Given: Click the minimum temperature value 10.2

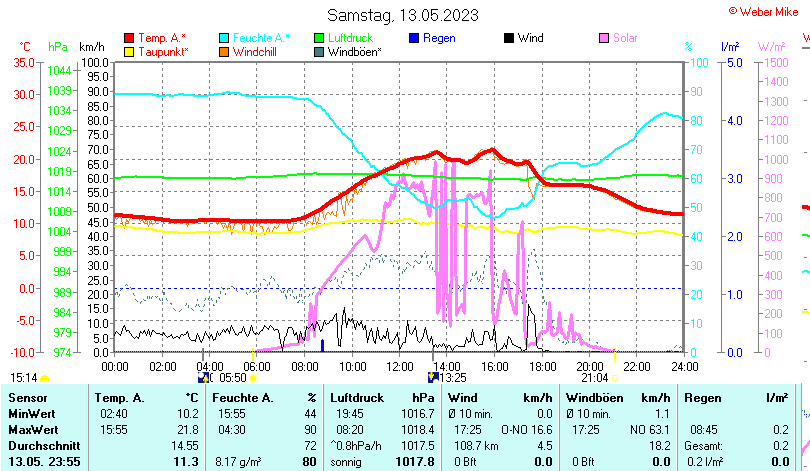Looking at the screenshot, I should 188,414.
